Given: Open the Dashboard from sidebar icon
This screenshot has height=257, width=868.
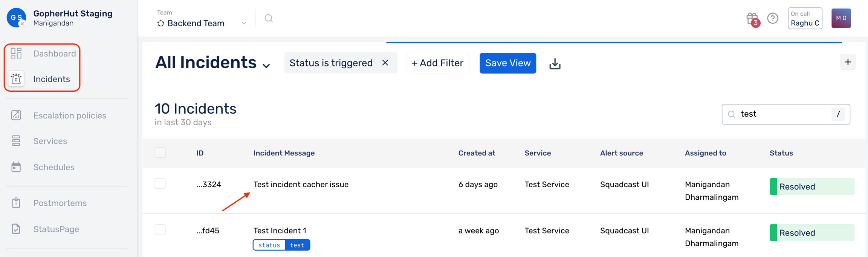Looking at the screenshot, I should (16, 53).
